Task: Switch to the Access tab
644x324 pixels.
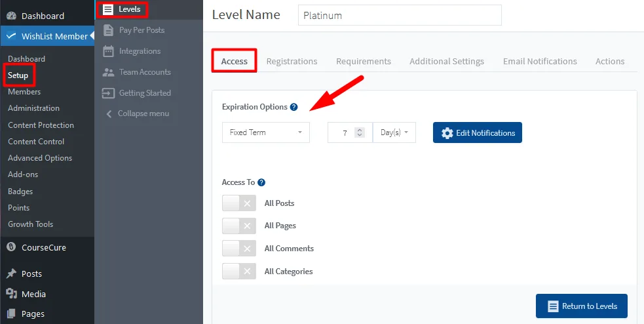Action: point(235,61)
